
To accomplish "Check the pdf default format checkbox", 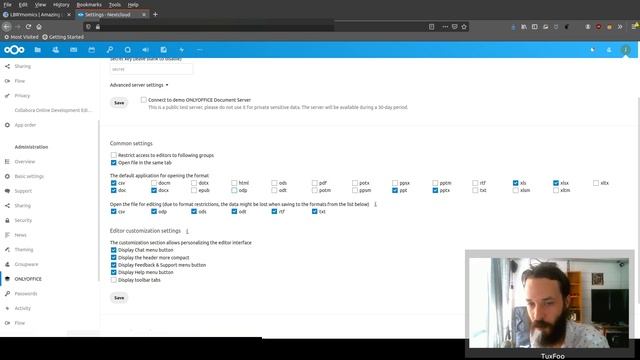I will 315,183.
